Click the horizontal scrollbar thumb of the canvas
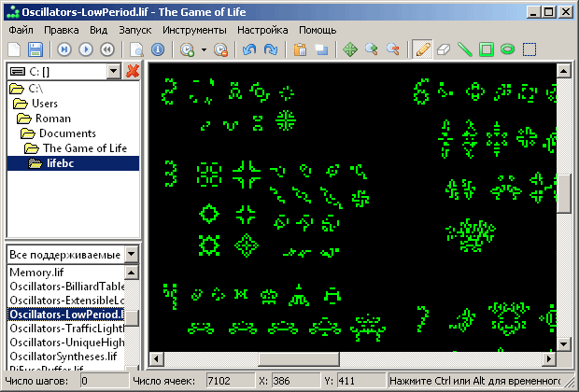Screen dimensions: 579x392 point(299,358)
